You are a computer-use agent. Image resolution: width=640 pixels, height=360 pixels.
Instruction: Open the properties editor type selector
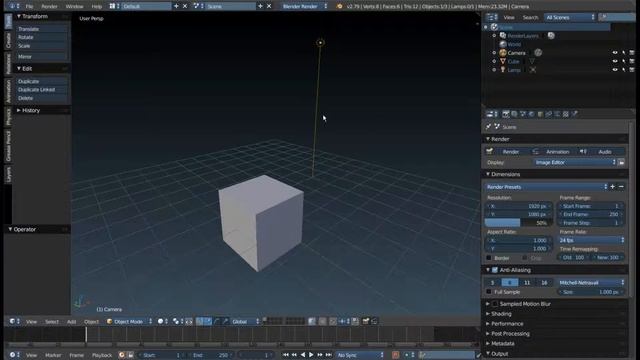tap(492, 114)
